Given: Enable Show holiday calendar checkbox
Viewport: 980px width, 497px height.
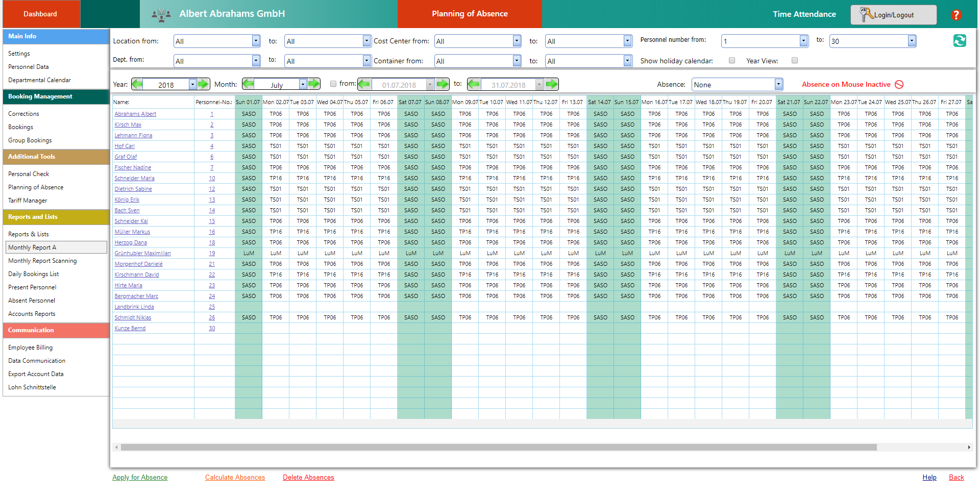Looking at the screenshot, I should click(732, 60).
